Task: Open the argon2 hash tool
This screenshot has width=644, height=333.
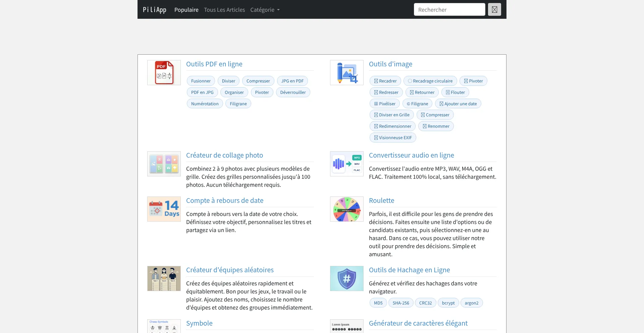Action: pyautogui.click(x=472, y=303)
